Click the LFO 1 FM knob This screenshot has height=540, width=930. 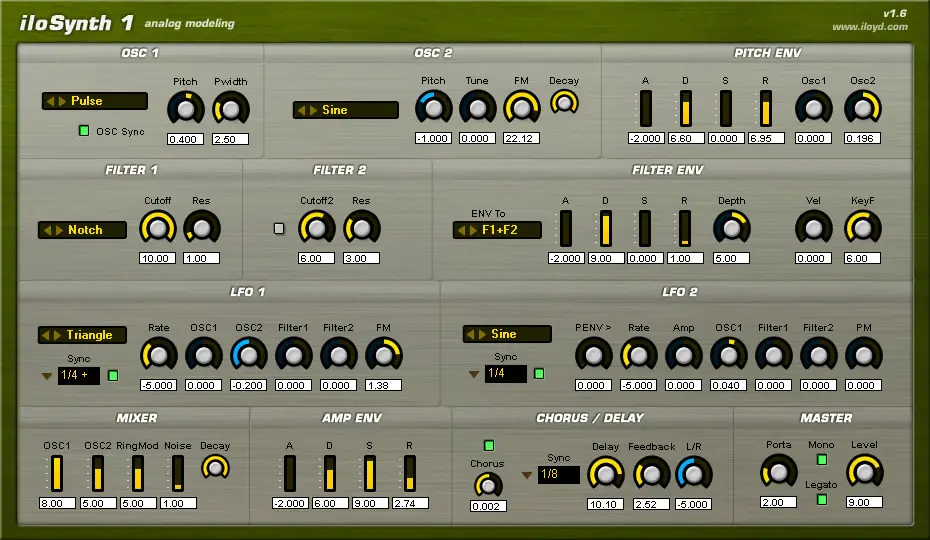coord(384,355)
